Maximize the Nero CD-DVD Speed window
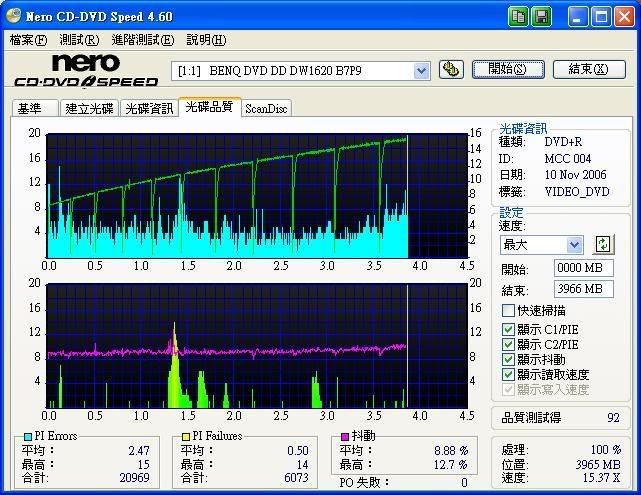 click(601, 17)
